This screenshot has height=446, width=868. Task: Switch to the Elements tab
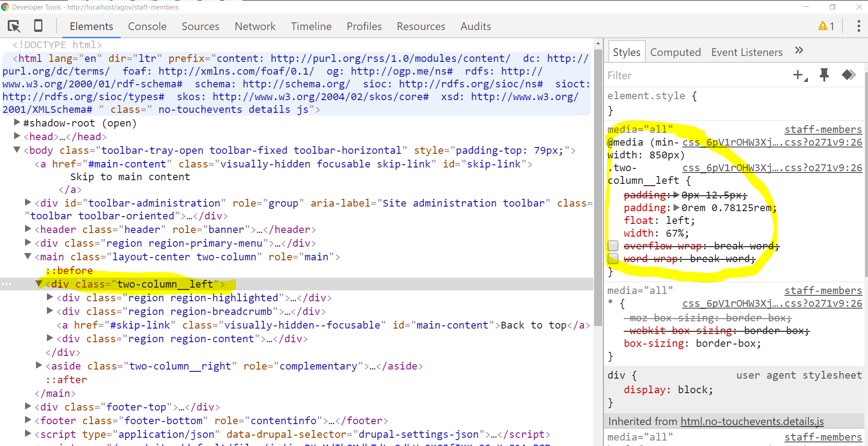point(91,26)
